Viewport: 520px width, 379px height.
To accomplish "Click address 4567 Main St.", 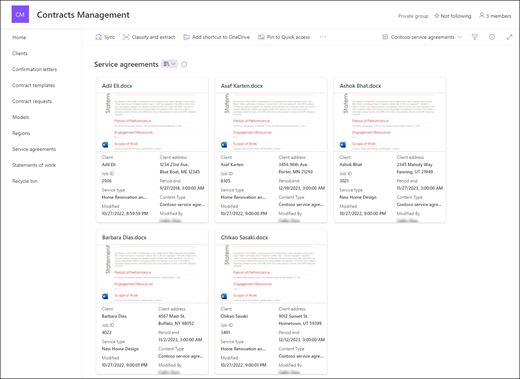I will pos(172,316).
